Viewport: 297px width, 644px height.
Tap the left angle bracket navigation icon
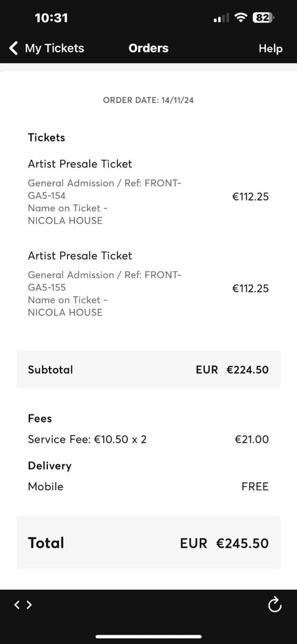(x=17, y=604)
